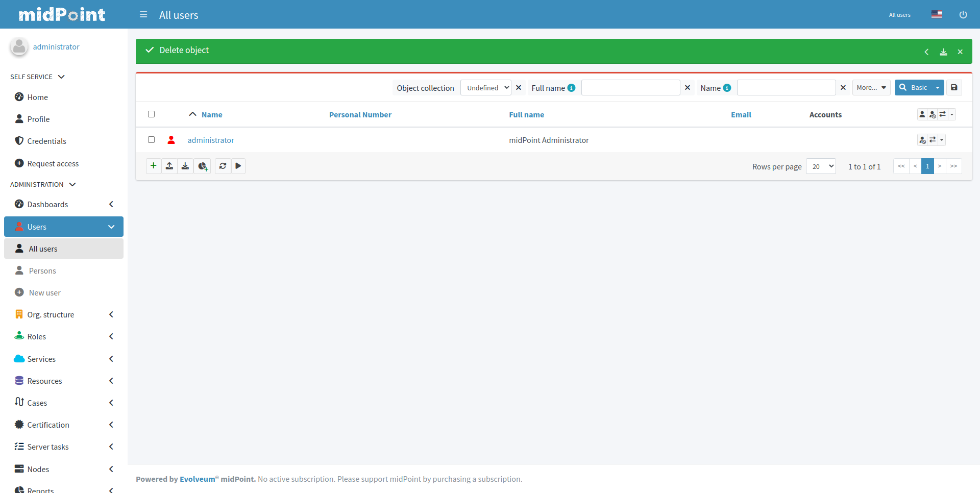Open header row actions dropdown caret
This screenshot has width=980, height=493.
952,114
